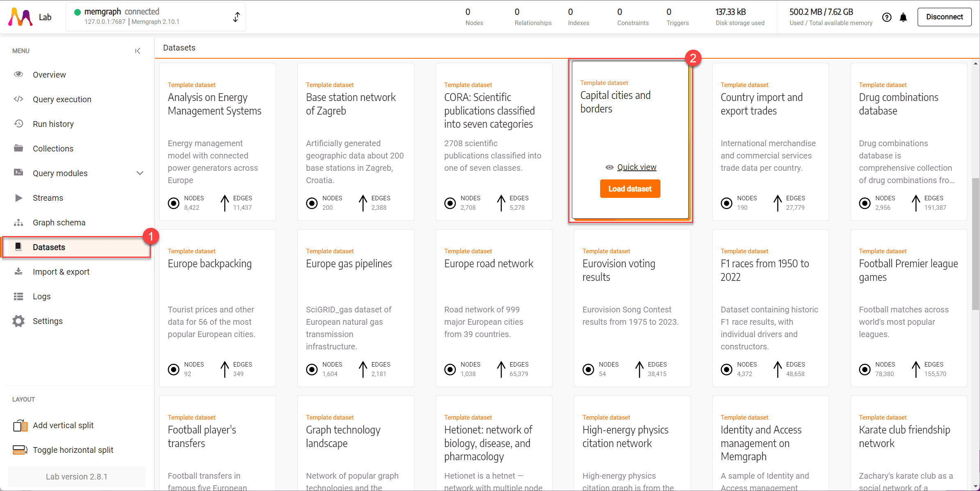Click nodes icon on Base station Zagreb card
Image resolution: width=980 pixels, height=491 pixels.
(x=312, y=203)
